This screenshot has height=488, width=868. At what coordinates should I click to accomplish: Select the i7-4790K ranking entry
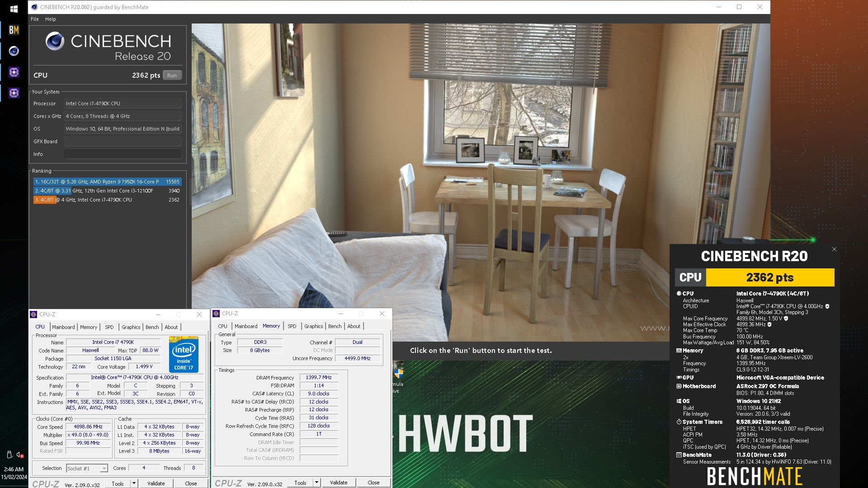pos(108,200)
